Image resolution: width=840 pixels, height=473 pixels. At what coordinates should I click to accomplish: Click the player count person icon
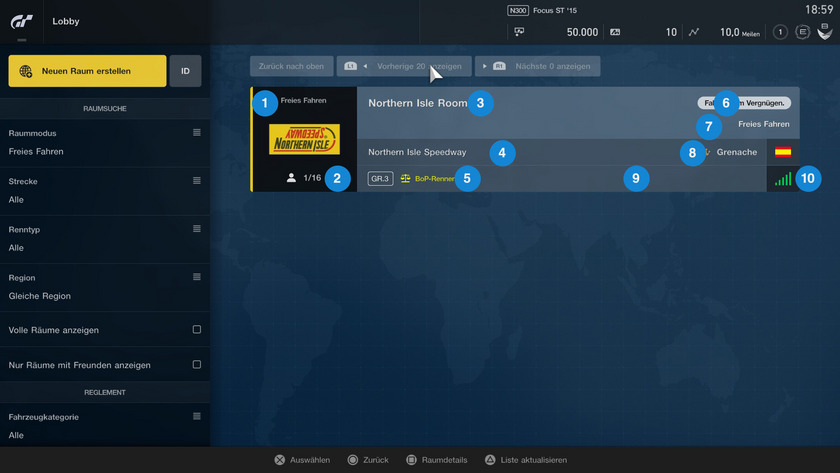(x=291, y=178)
